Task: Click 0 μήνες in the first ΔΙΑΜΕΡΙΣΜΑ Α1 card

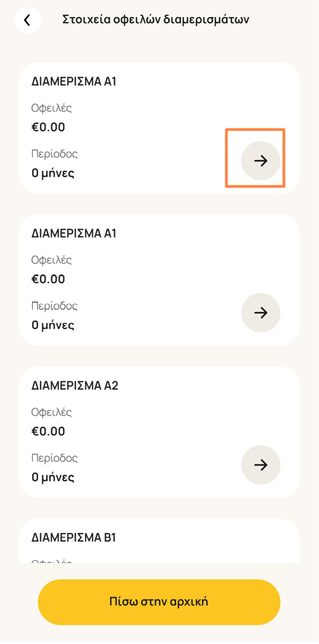Action: [x=53, y=173]
